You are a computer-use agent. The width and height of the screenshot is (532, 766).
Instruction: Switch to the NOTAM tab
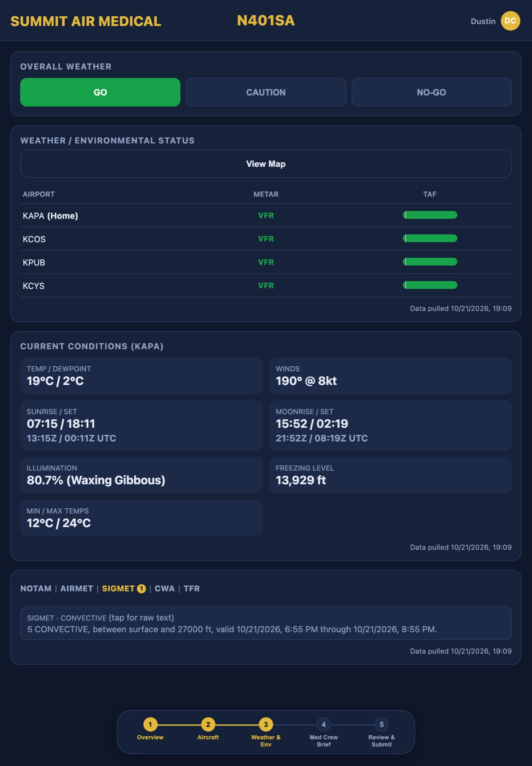tap(36, 588)
